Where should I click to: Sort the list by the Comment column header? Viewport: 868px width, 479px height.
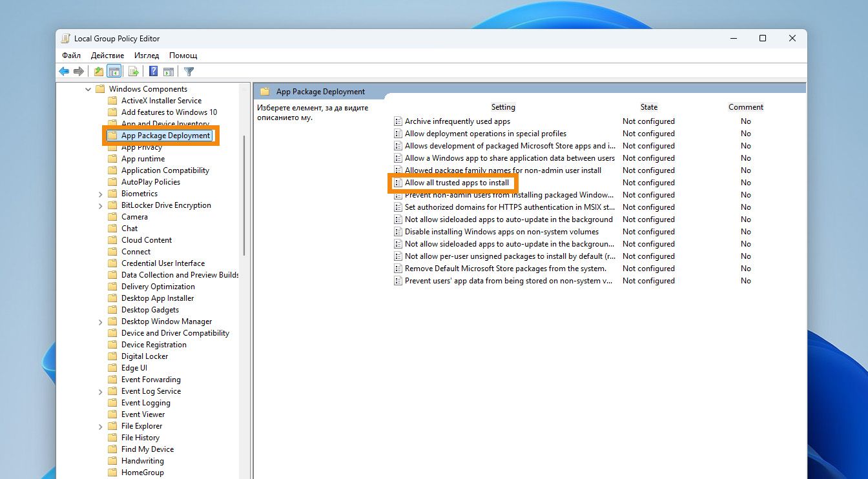pyautogui.click(x=746, y=107)
